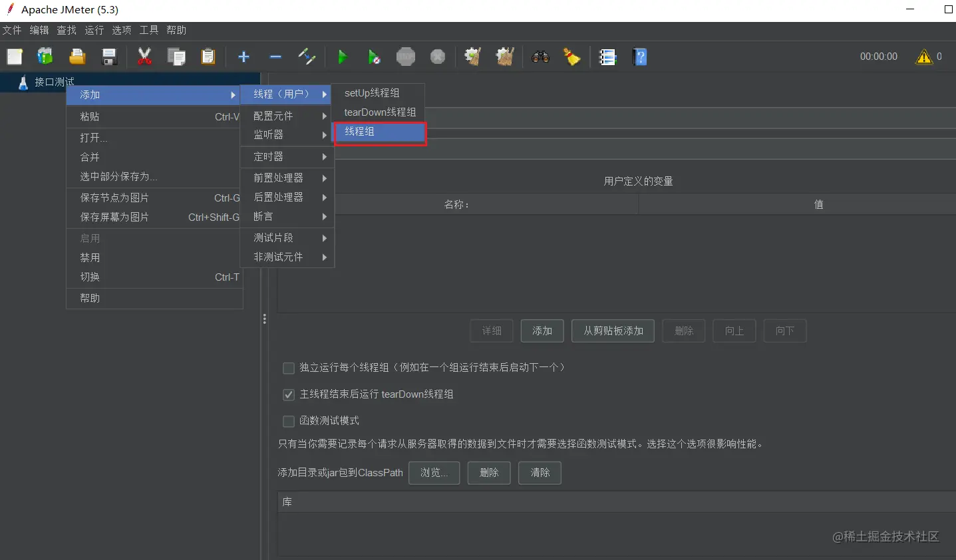The image size is (956, 560).
Task: Click 合并 in the context menu
Action: (154, 158)
